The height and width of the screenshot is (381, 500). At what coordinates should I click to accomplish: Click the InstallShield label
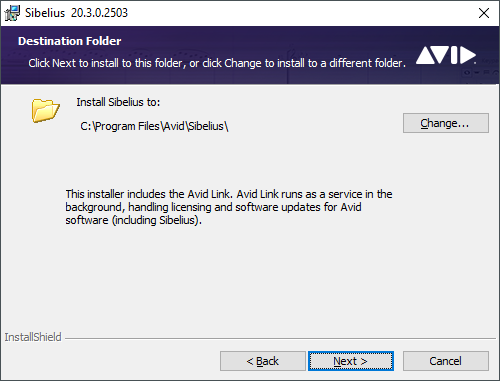[33, 337]
